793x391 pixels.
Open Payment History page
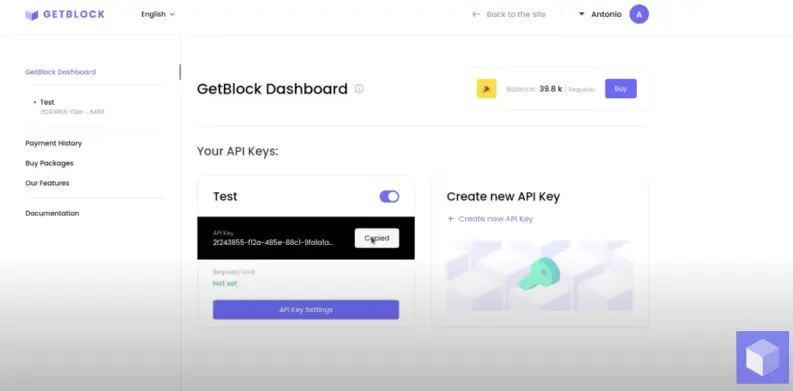[54, 143]
